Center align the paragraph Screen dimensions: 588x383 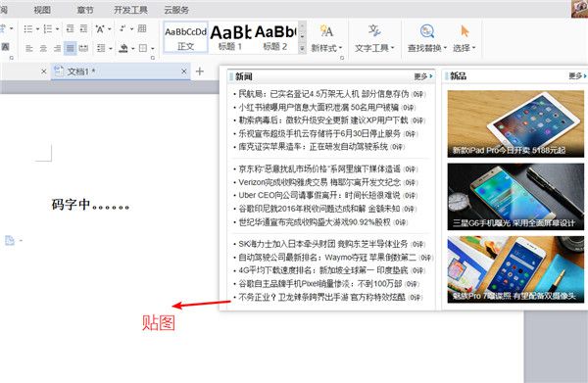pyautogui.click(x=43, y=48)
